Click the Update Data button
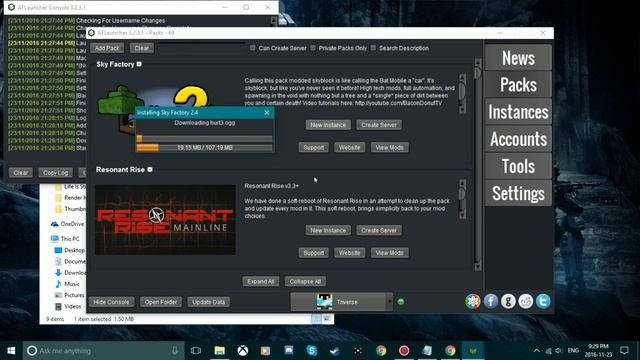 point(209,302)
